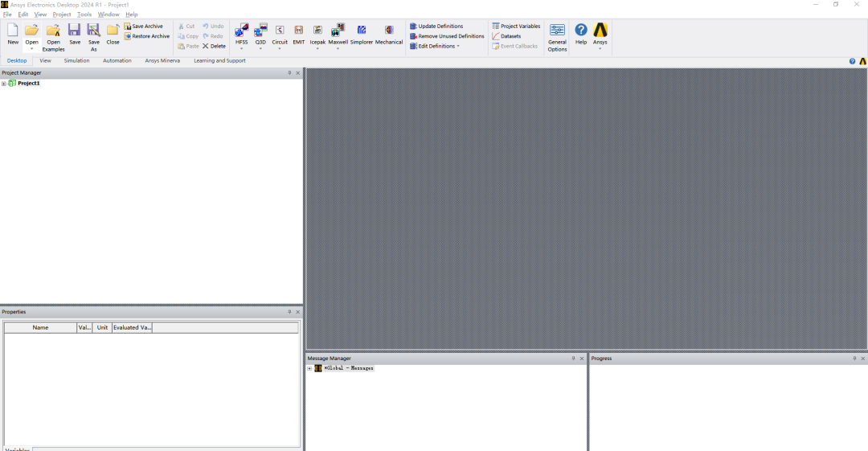Click the Ansys logo icon

coord(600,30)
